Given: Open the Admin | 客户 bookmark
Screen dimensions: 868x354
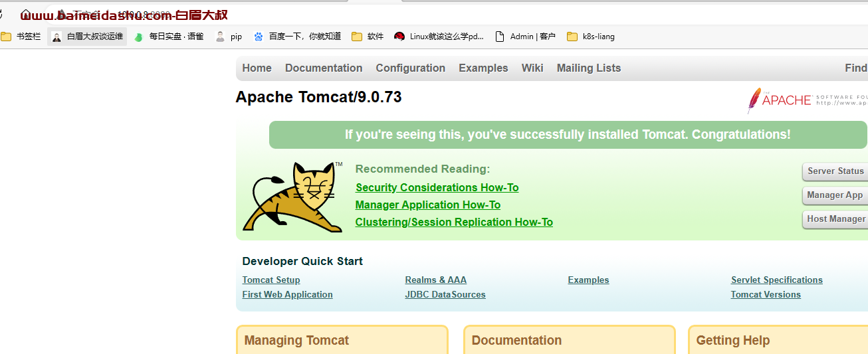Looking at the screenshot, I should (x=525, y=37).
